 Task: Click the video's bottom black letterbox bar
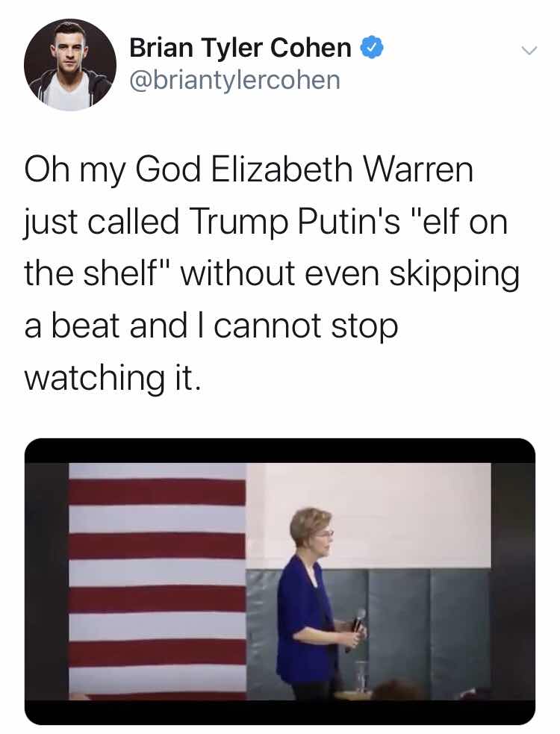click(x=280, y=712)
